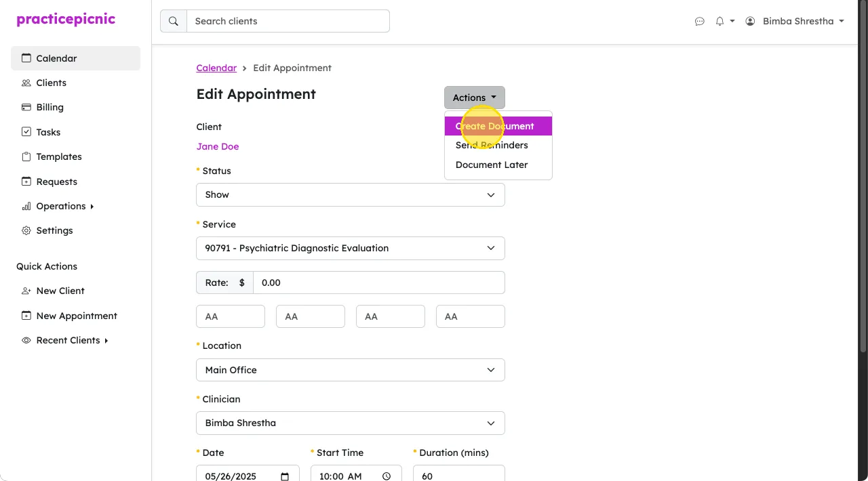
Task: Click the Duration minutes field
Action: (459, 474)
